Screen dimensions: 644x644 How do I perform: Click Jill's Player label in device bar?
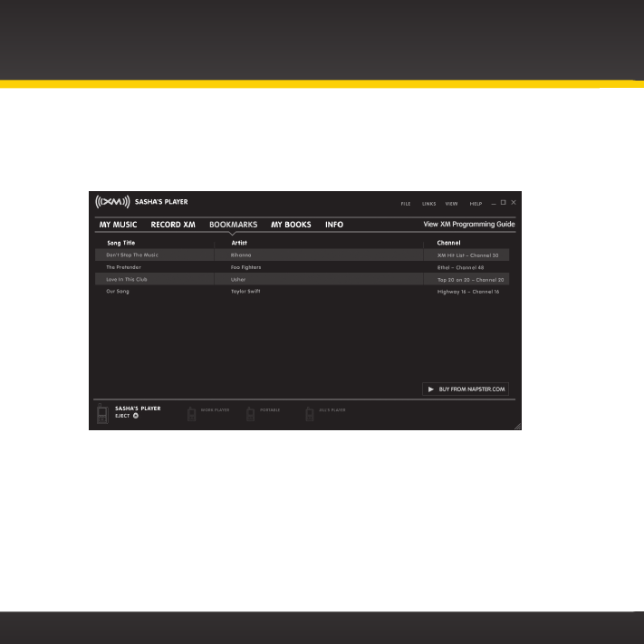[x=332, y=410]
